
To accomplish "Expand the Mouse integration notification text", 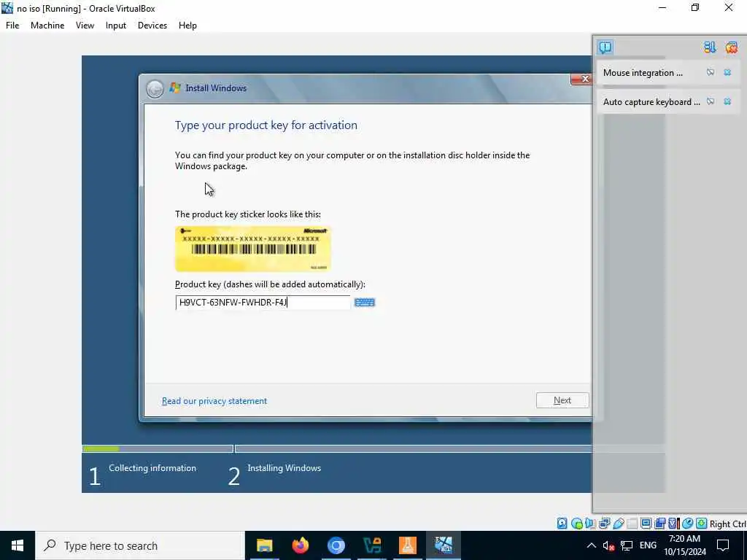I will 643,73.
